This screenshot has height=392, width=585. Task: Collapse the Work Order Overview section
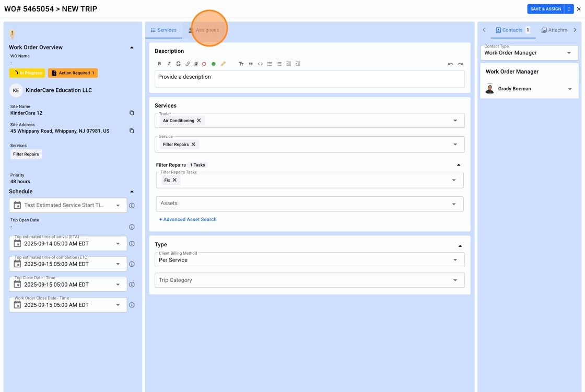132,47
